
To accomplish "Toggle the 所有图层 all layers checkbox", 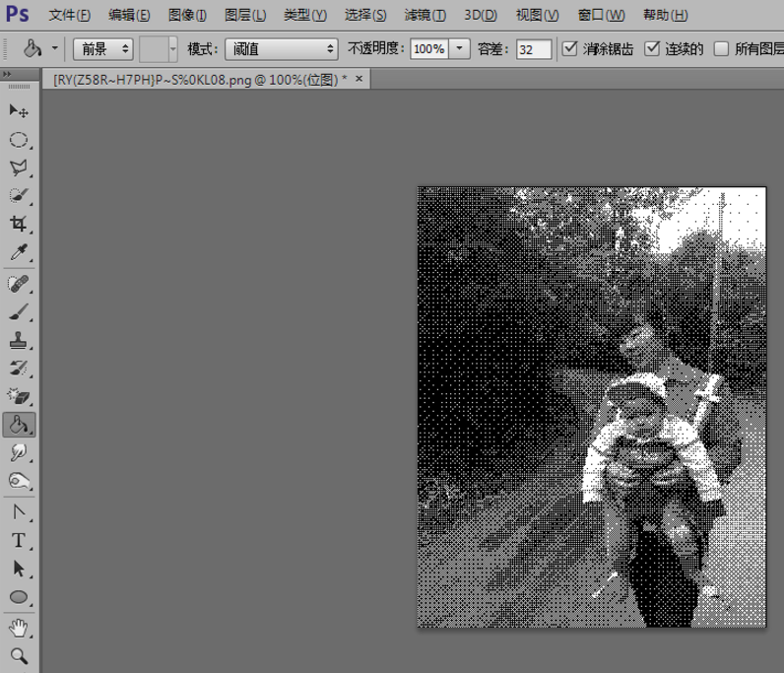I will click(x=721, y=48).
